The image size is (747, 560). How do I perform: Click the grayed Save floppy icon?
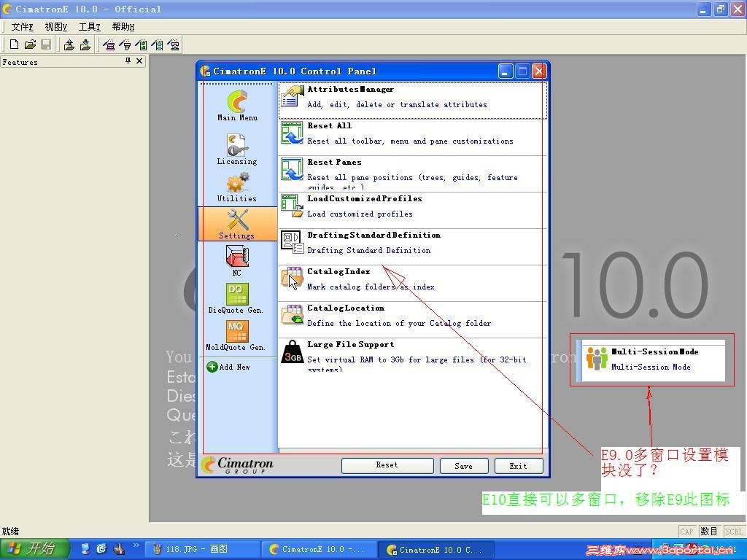pos(46,44)
